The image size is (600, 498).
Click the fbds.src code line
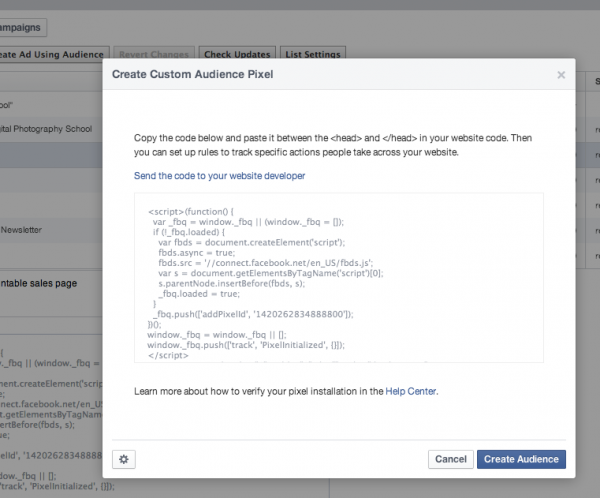[x=266, y=263]
